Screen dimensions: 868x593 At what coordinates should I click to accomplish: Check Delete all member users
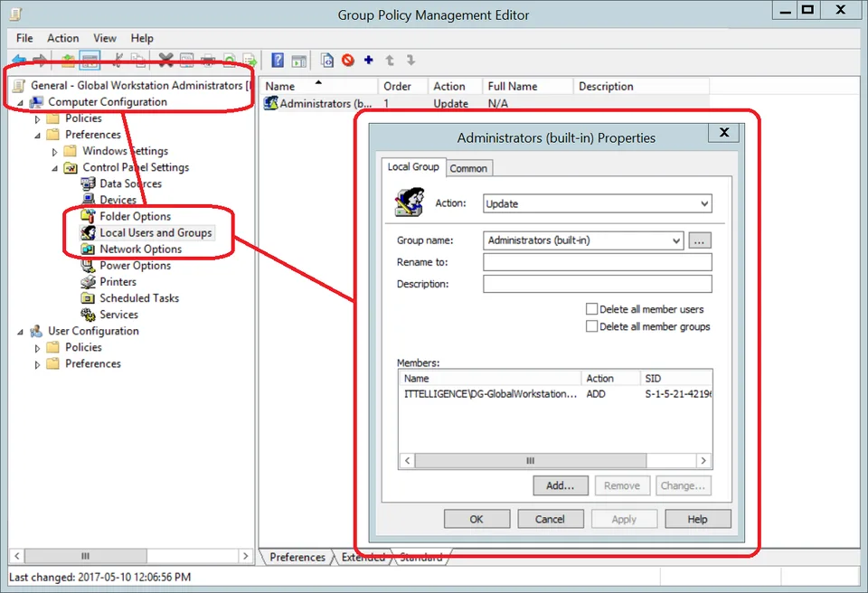591,309
